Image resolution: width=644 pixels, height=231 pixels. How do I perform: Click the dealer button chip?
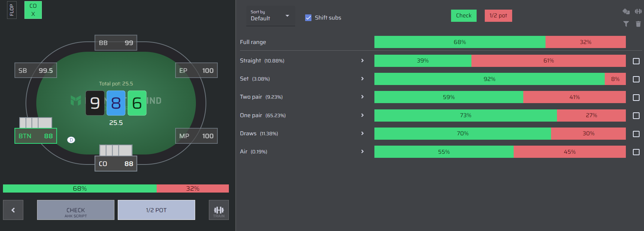pyautogui.click(x=71, y=140)
